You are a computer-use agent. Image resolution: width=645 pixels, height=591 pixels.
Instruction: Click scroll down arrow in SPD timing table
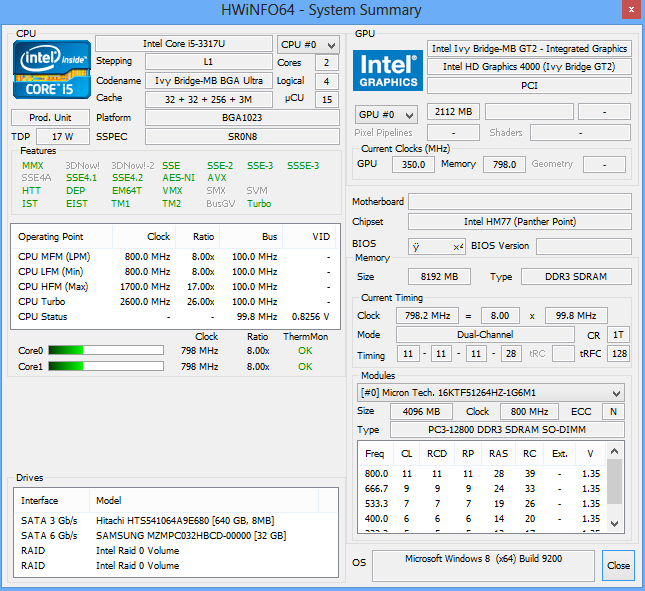[614, 524]
